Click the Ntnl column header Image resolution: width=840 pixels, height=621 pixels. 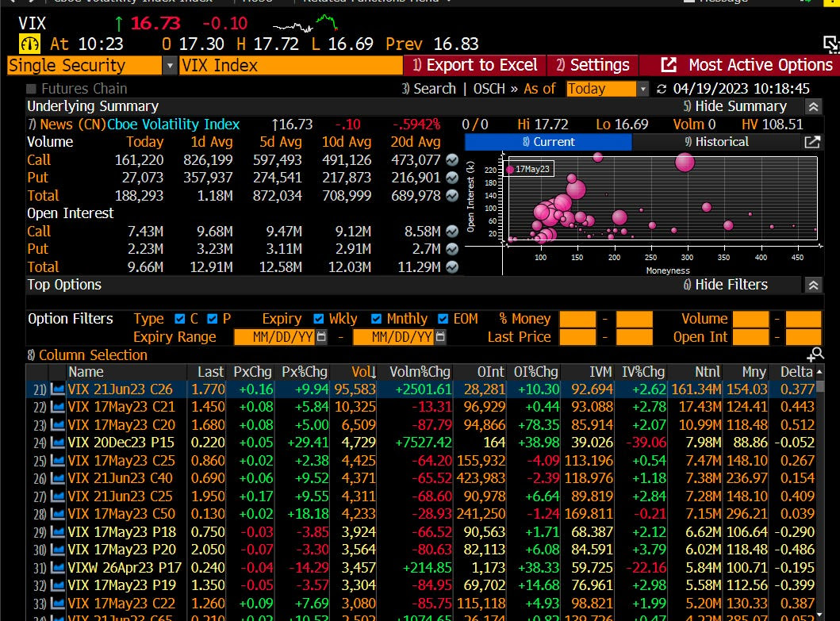(x=708, y=372)
